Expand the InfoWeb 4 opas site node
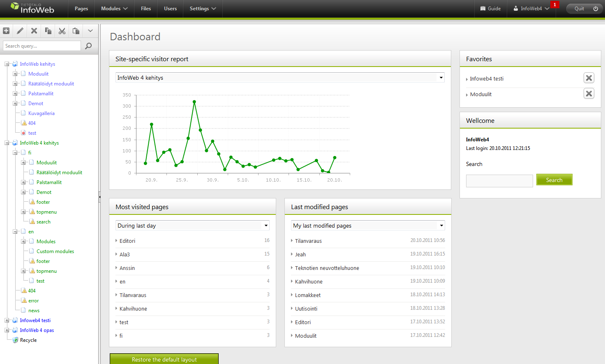 7,330
